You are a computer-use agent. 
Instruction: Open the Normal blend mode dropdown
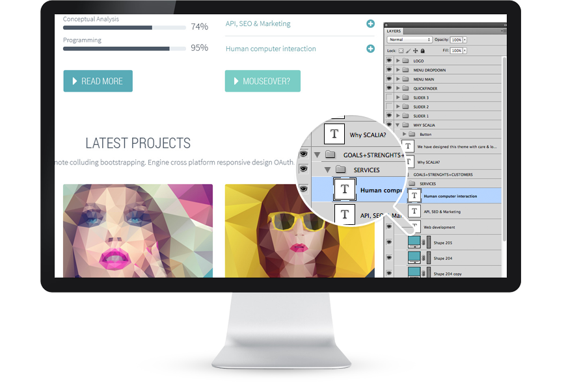tap(409, 40)
